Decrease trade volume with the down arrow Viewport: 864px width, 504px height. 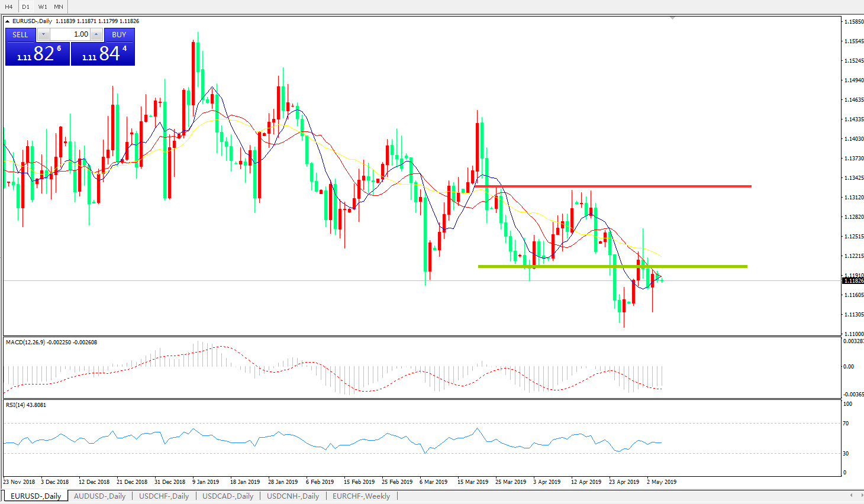coord(43,35)
